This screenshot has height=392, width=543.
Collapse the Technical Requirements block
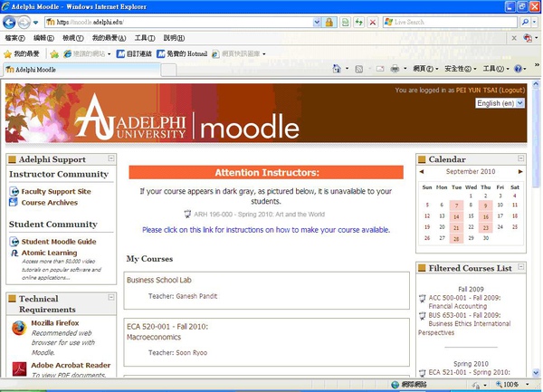coord(111,297)
